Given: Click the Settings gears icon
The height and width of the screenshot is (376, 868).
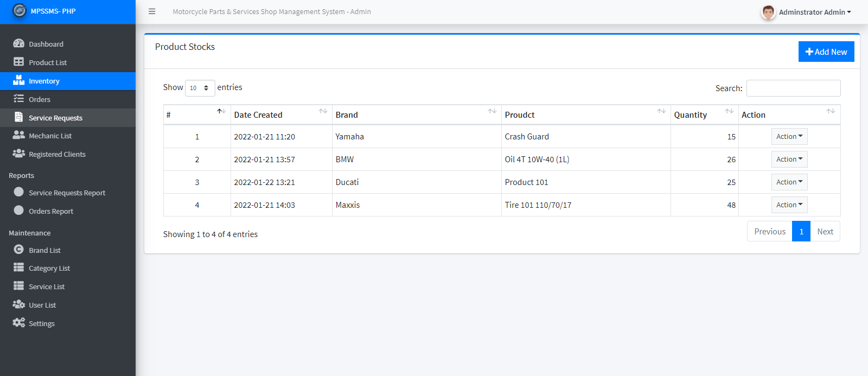Looking at the screenshot, I should click(x=19, y=323).
